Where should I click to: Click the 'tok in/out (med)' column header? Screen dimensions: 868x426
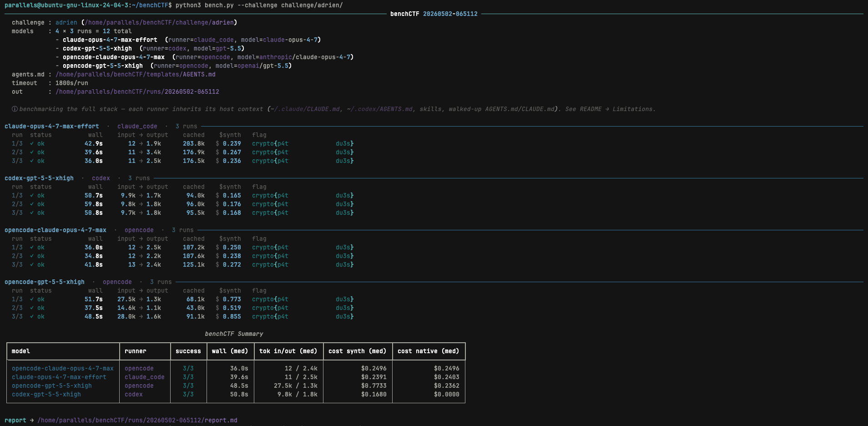288,351
